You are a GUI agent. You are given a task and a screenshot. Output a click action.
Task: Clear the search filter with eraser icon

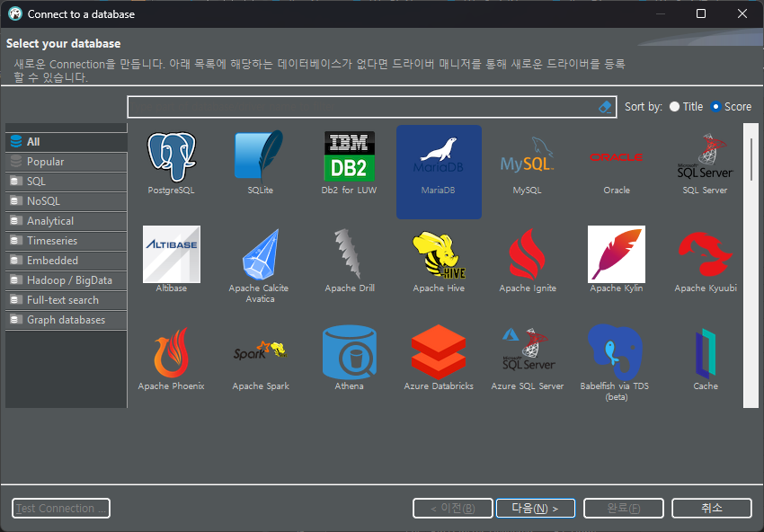[x=605, y=107]
